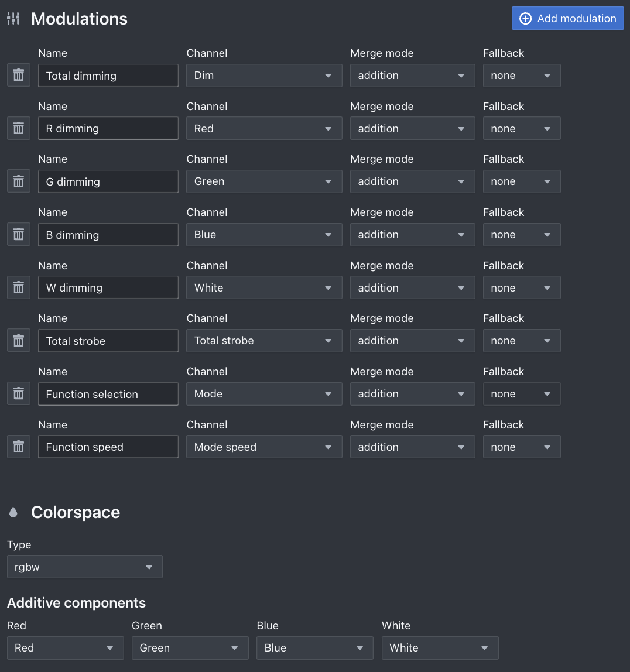Click the Function speed name field
Screen dimensions: 630x672
(108, 447)
